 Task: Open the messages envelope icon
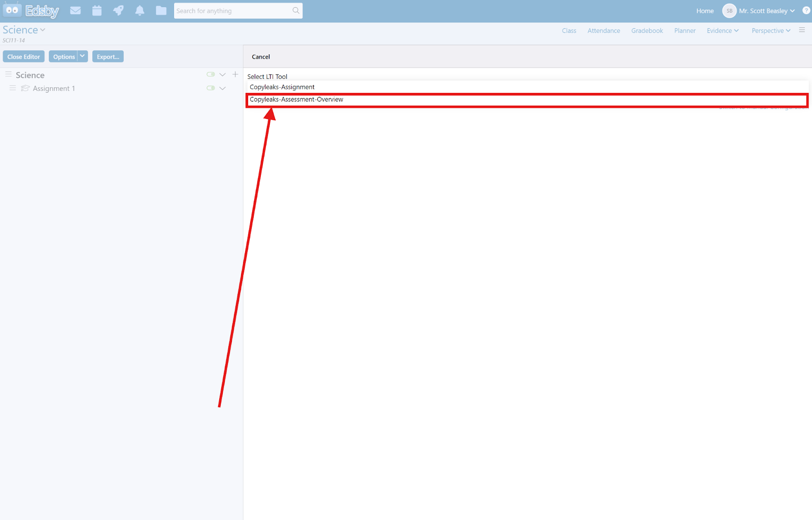coord(76,11)
